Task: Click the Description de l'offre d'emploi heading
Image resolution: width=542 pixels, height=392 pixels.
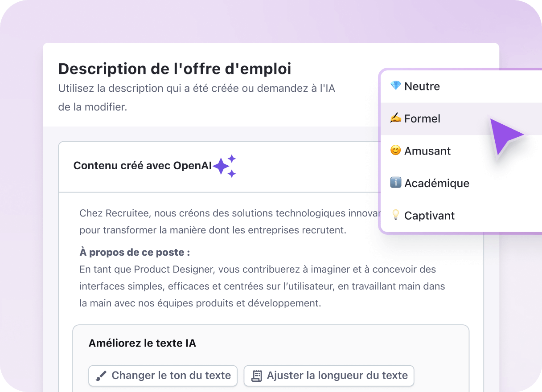Action: (174, 69)
